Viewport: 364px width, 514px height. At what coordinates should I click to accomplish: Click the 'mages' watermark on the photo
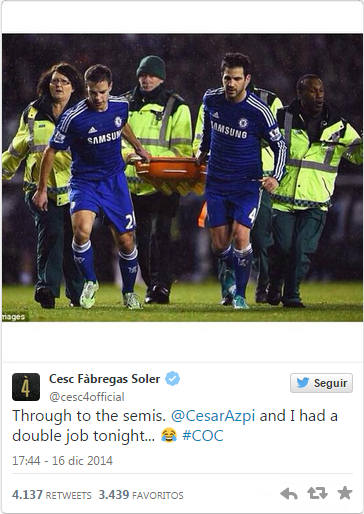14,317
